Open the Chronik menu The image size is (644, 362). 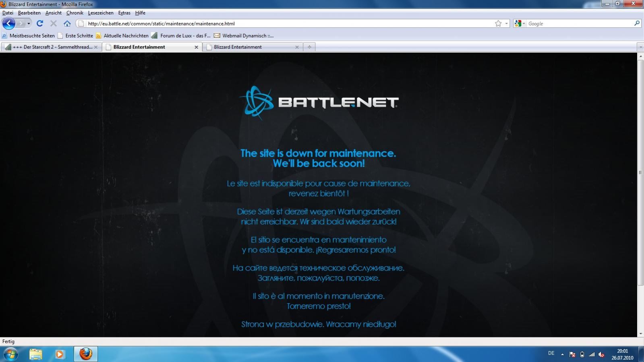[x=75, y=13]
